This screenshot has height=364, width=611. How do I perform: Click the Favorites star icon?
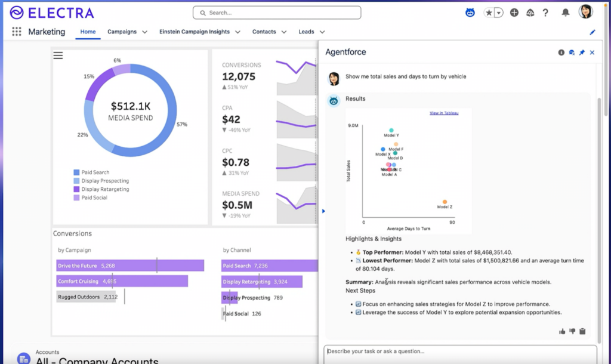pyautogui.click(x=489, y=13)
